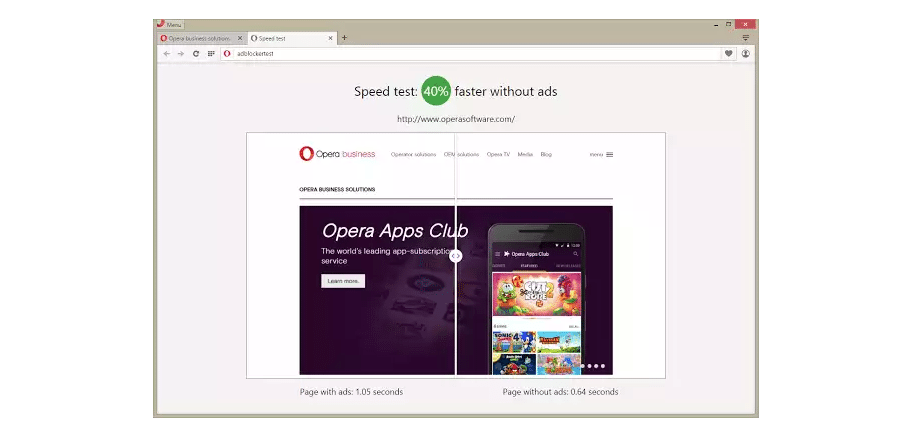Open the Opera Menu button
The height and width of the screenshot is (442, 910).
(170, 24)
